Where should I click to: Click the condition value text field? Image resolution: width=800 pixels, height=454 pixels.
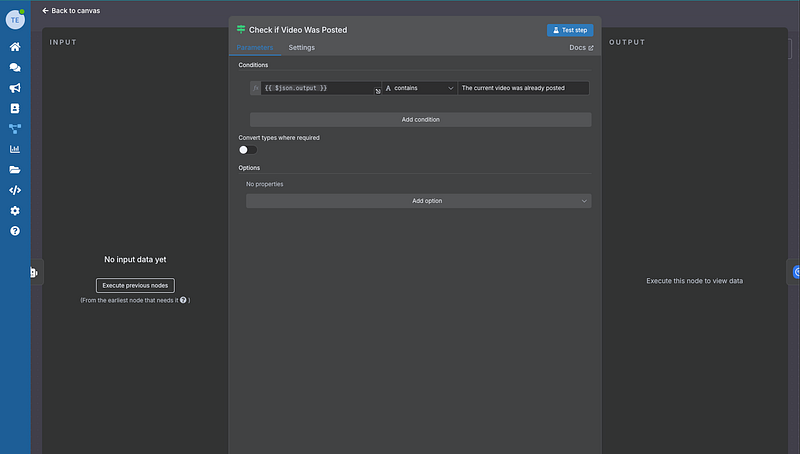[x=523, y=88]
